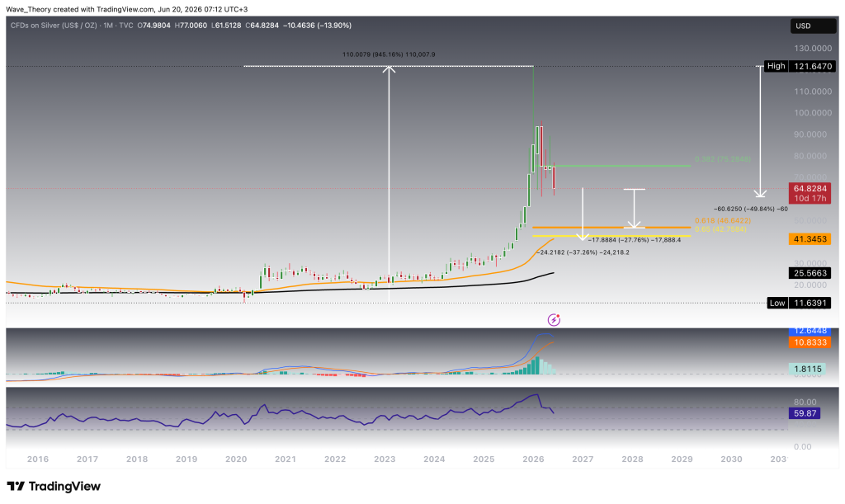
Task: Click the black 25.5663 moving average tag
Action: (x=809, y=273)
